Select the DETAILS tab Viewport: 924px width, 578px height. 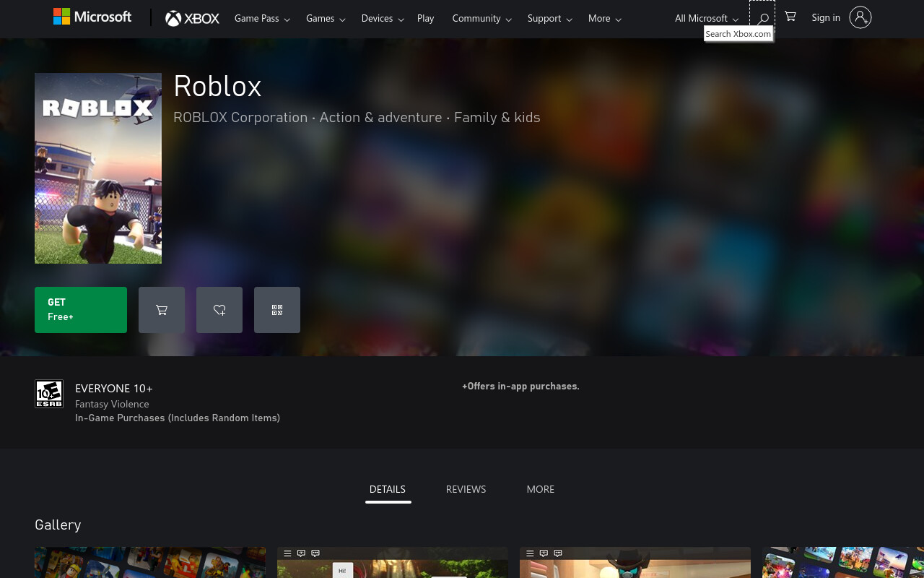[x=388, y=489]
